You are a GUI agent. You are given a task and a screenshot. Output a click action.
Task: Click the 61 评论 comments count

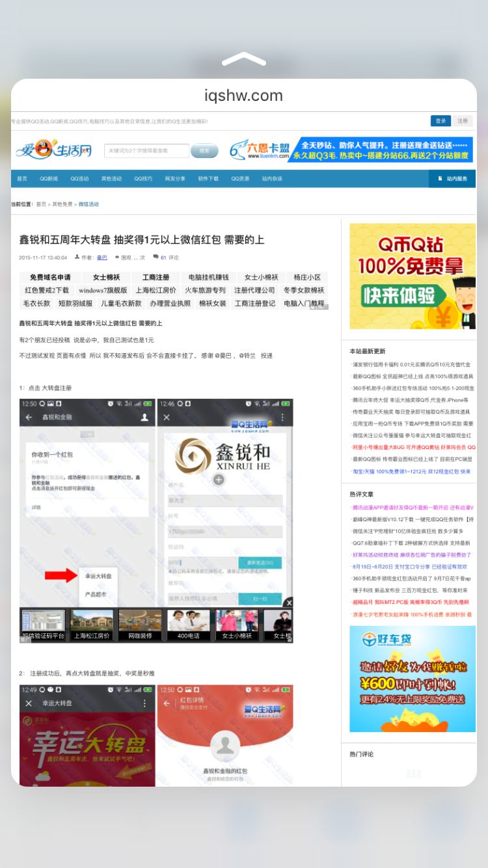169,257
